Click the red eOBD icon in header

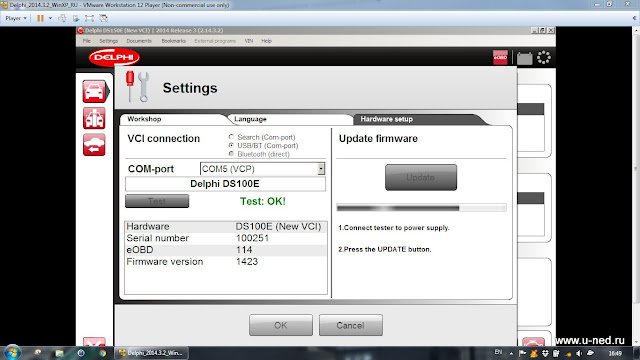point(500,58)
